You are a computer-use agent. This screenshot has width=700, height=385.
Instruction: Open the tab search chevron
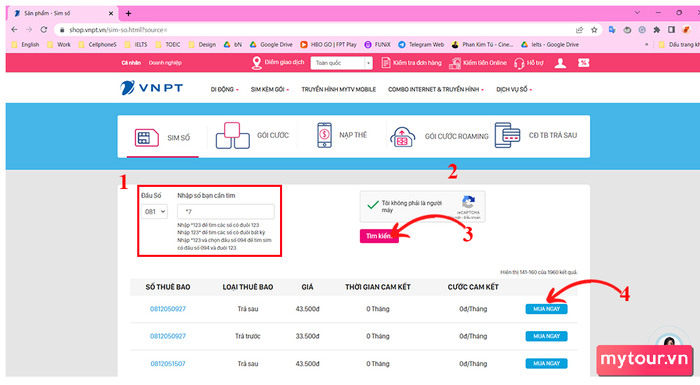pyautogui.click(x=637, y=13)
